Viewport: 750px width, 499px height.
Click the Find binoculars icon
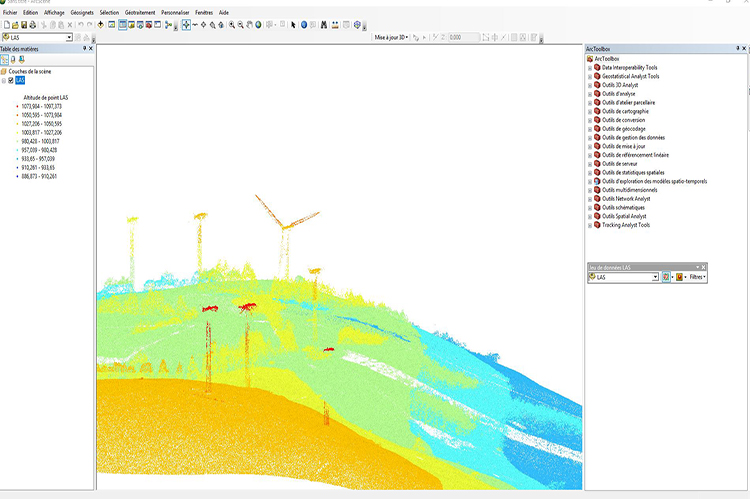click(x=324, y=24)
